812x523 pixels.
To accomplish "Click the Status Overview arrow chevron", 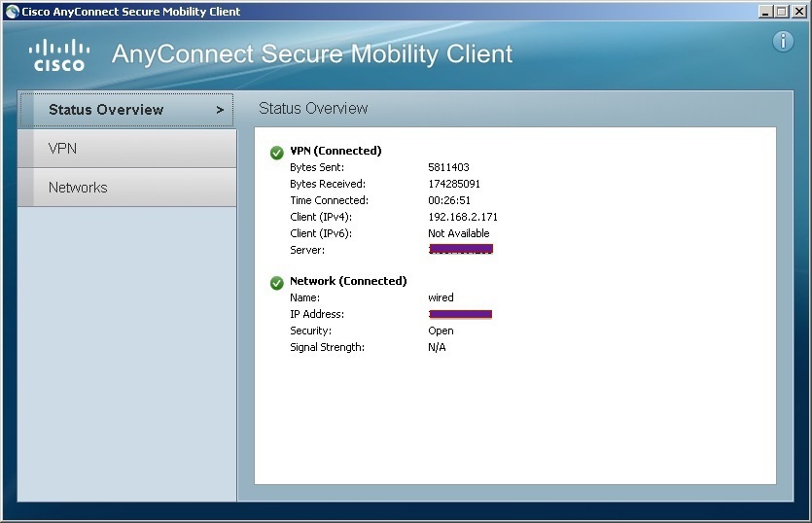I will click(x=220, y=110).
